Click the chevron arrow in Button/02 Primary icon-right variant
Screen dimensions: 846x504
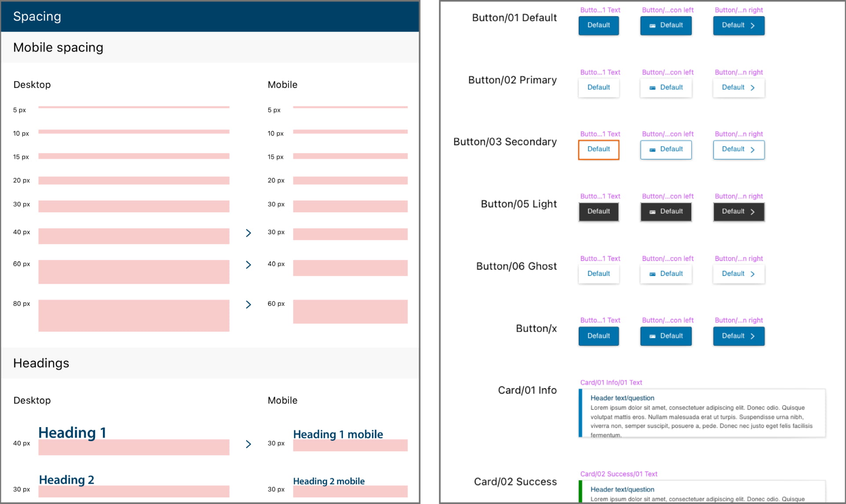[x=753, y=87]
